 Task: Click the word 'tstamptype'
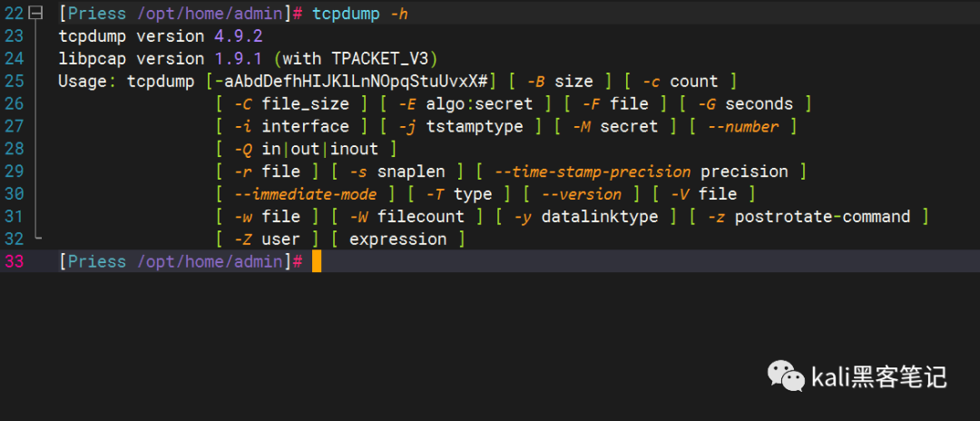click(x=475, y=127)
